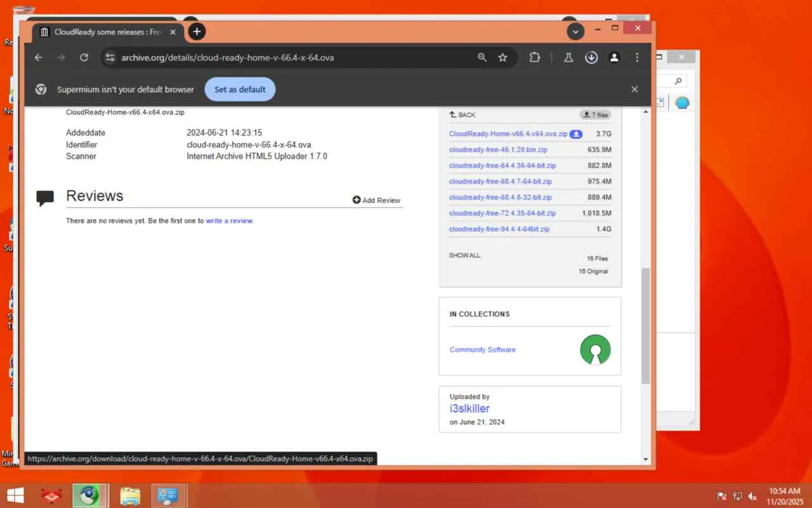Click the Supermium browser taskbar icon

[89, 495]
